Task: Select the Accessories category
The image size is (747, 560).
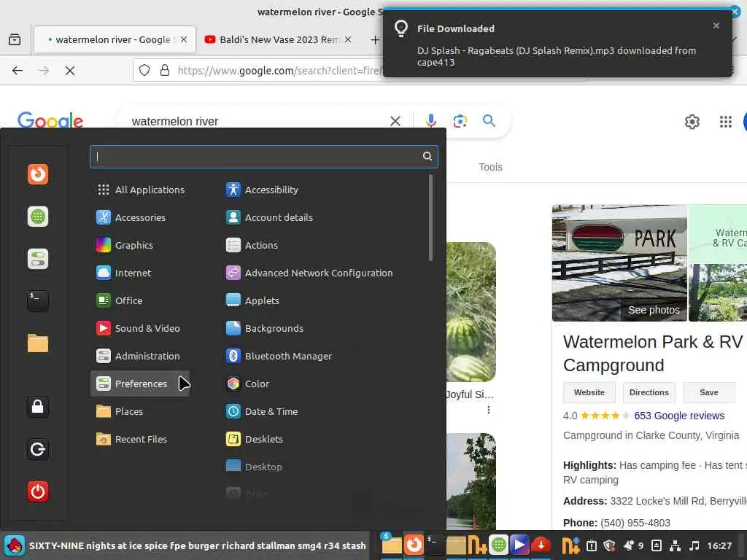Action: (140, 217)
